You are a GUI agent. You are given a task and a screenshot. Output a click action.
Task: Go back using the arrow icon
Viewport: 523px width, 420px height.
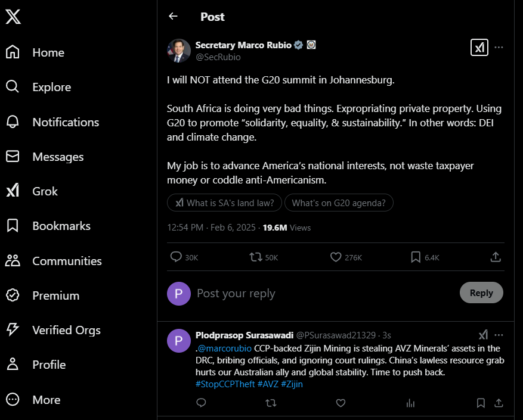pyautogui.click(x=173, y=16)
